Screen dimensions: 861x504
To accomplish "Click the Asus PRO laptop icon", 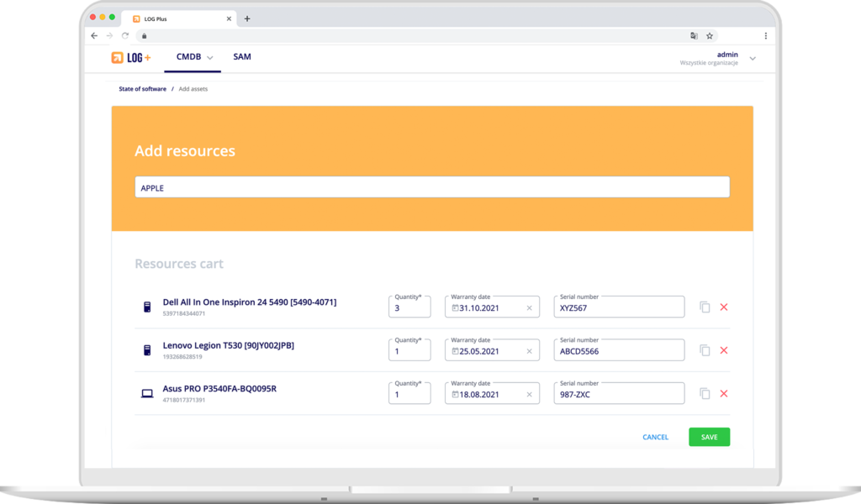I will point(147,393).
